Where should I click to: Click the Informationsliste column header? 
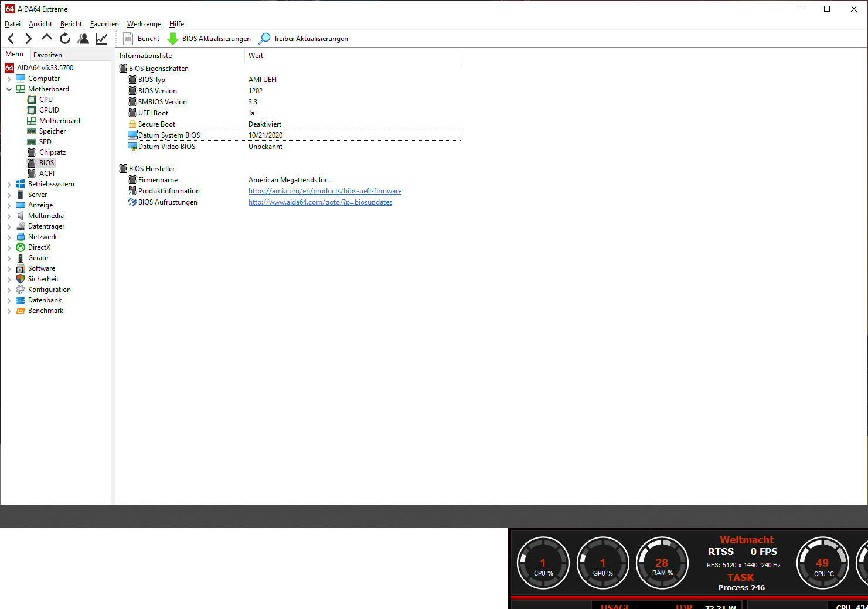click(x=180, y=56)
